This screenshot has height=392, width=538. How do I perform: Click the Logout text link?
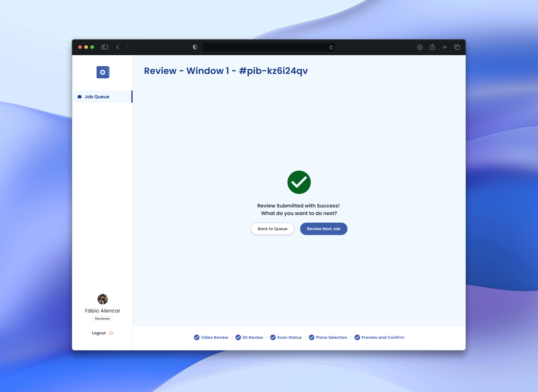pos(99,333)
